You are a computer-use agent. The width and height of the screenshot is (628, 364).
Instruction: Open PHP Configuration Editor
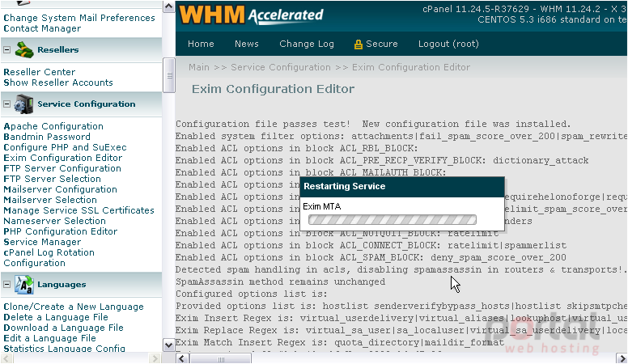click(x=61, y=231)
